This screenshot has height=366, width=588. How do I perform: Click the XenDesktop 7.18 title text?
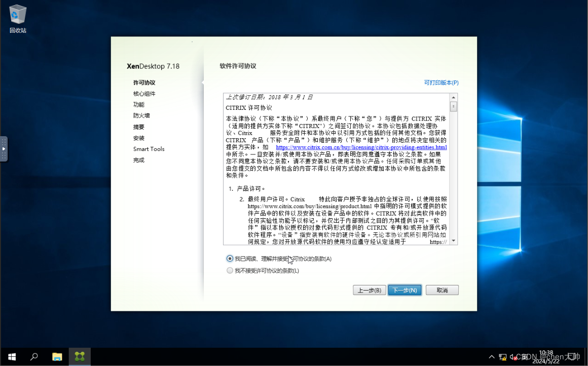tap(153, 66)
